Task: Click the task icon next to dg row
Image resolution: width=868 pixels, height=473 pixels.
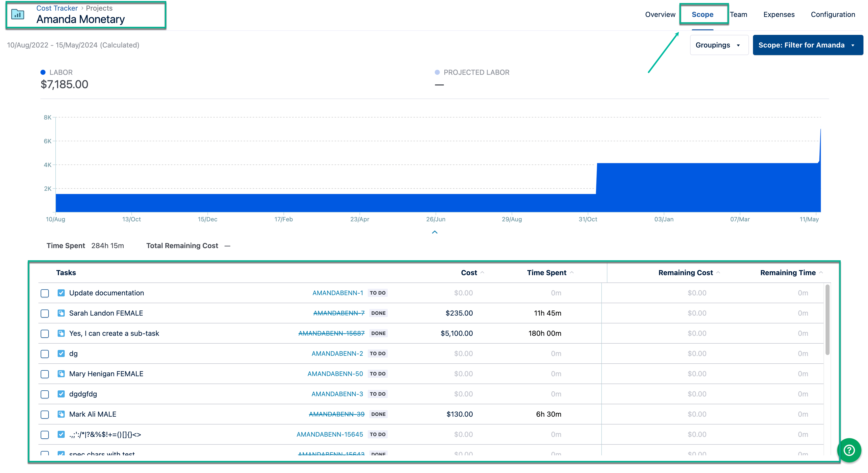Action: point(61,353)
